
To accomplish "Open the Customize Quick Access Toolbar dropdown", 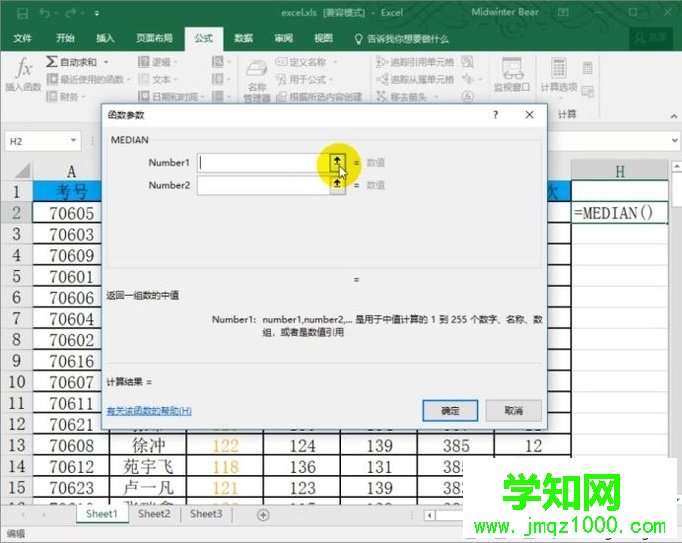I will click(x=97, y=14).
